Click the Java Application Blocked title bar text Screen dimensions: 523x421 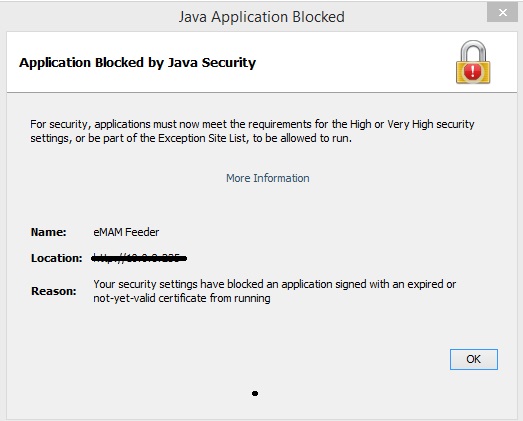(x=262, y=17)
